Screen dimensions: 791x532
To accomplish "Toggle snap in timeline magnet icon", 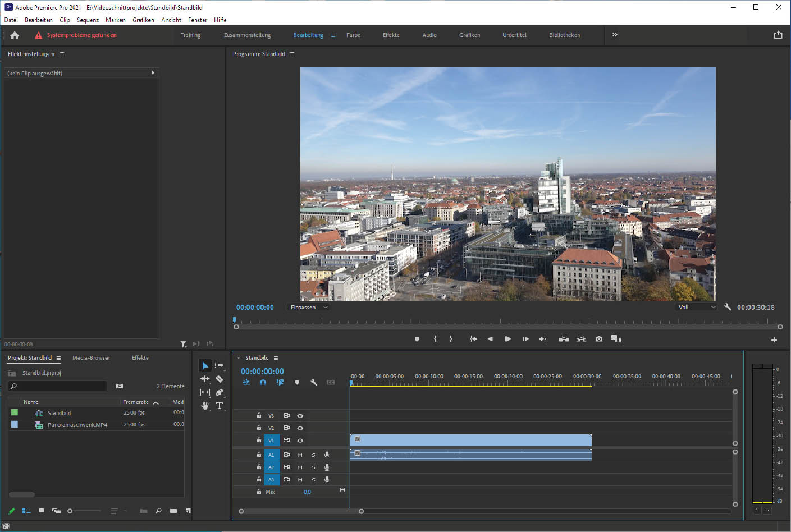I will pos(263,382).
